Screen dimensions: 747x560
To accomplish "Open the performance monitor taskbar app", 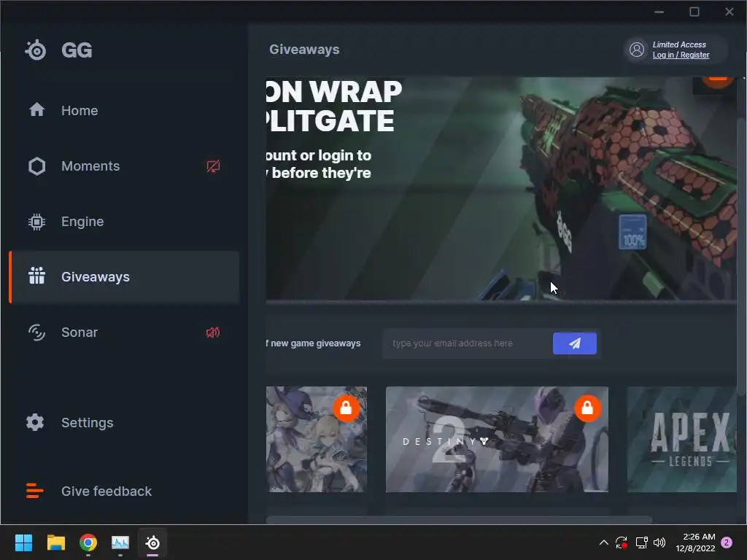I will pos(120,542).
